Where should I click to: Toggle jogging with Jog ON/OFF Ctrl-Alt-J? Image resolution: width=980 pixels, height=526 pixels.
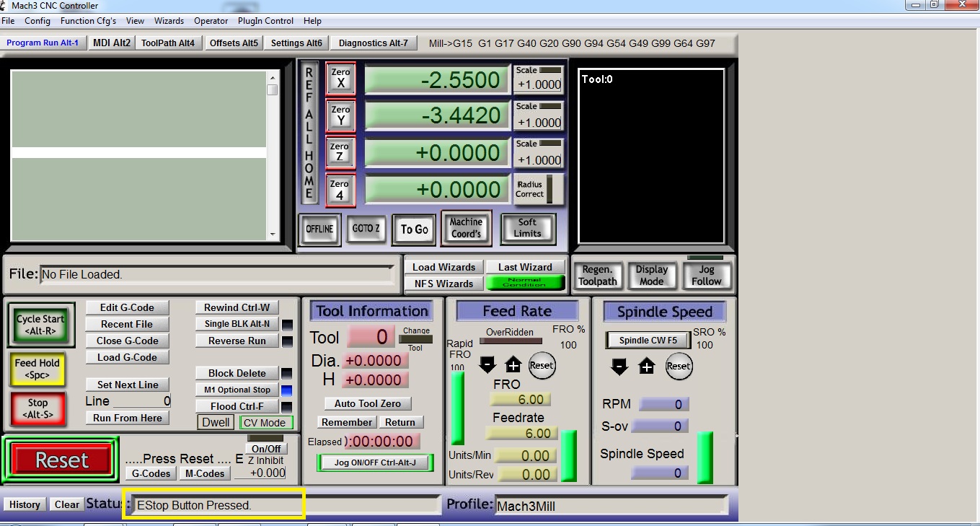375,463
